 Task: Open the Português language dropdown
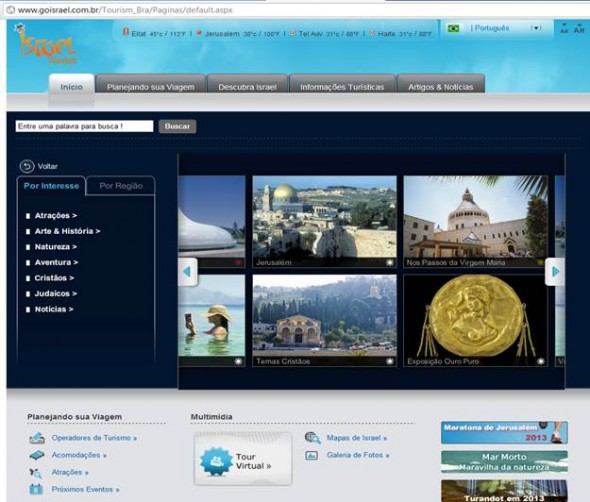coord(496,28)
